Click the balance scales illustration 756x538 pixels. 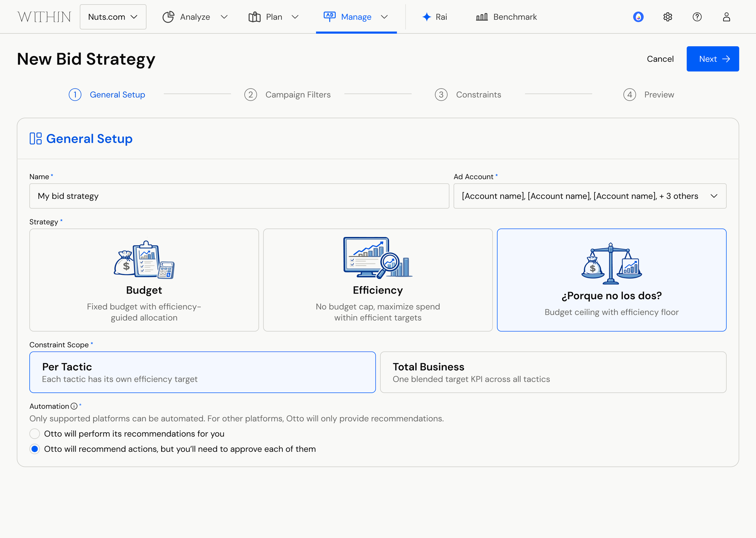[x=611, y=263]
